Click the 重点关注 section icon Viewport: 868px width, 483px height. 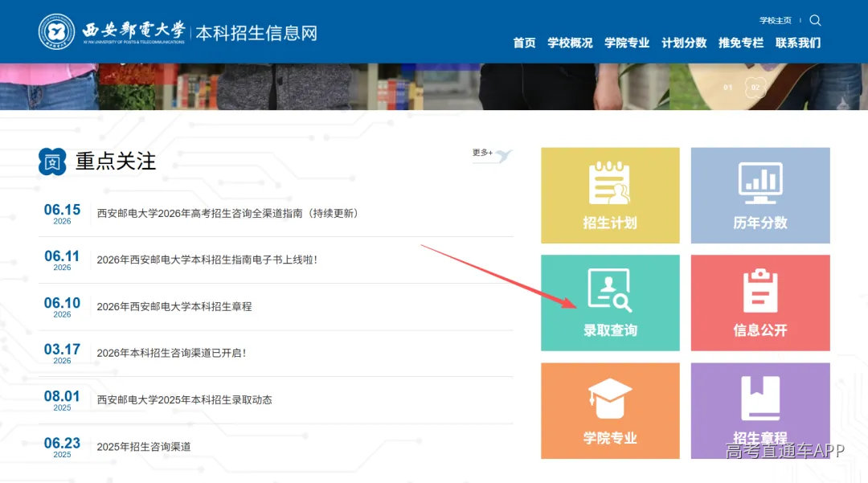(52, 162)
